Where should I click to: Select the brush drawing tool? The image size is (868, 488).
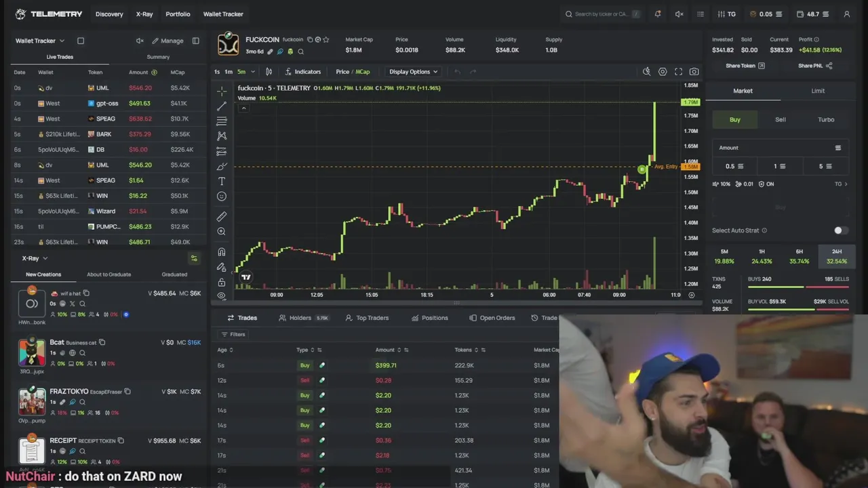(222, 166)
